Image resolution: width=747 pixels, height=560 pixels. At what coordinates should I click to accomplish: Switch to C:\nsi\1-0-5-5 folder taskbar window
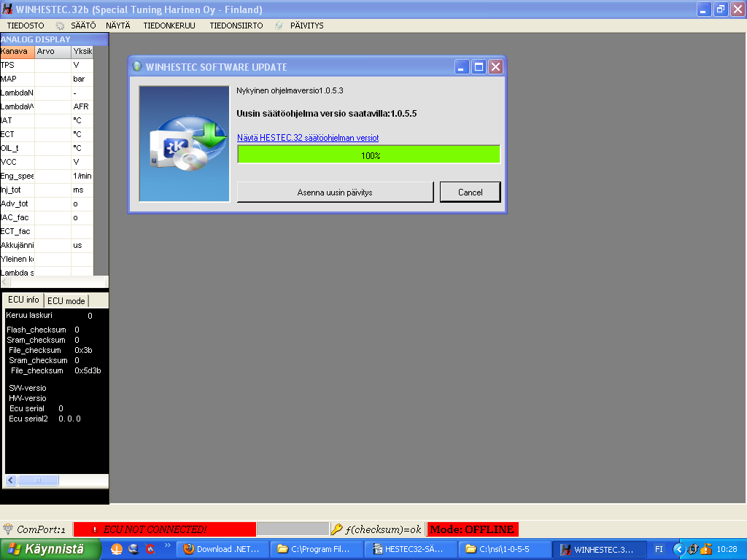pyautogui.click(x=504, y=550)
